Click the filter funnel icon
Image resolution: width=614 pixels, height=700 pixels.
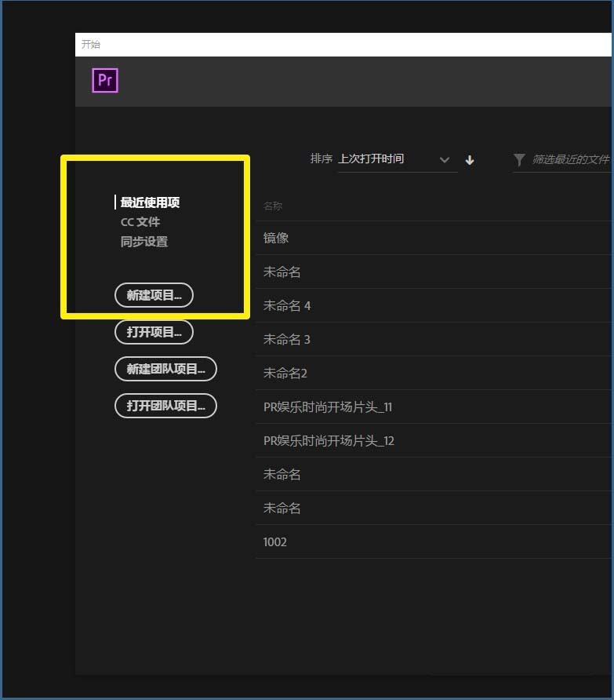click(x=519, y=159)
